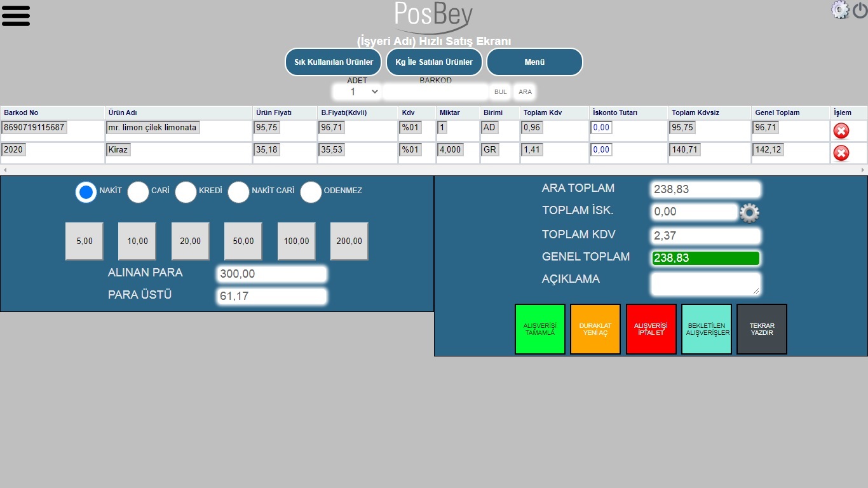The image size is (868, 488).
Task: Open Kg İle Satılan Ürünler tab
Action: [434, 62]
